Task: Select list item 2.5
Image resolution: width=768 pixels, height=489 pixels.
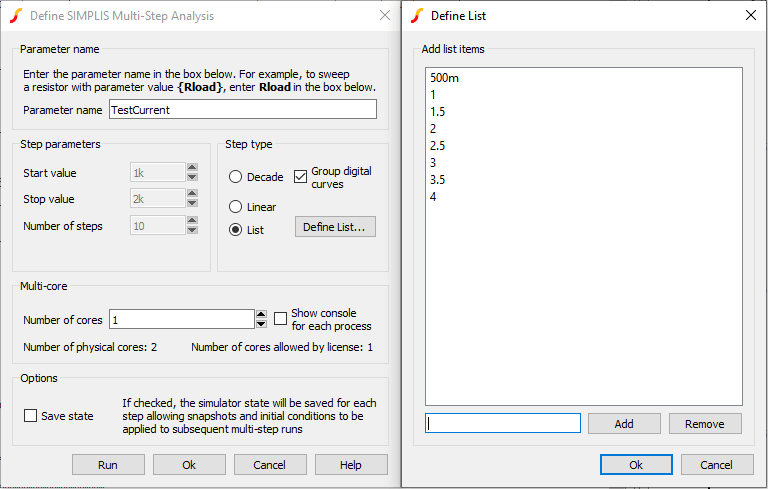Action: (437, 146)
